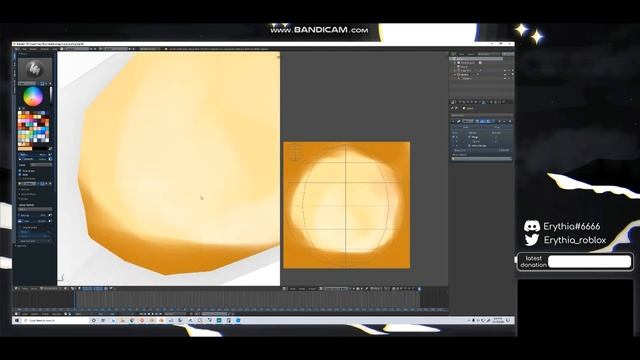This screenshot has width=640, height=360.
Task: Swap foreground and background brush colors
Action: pos(51,149)
